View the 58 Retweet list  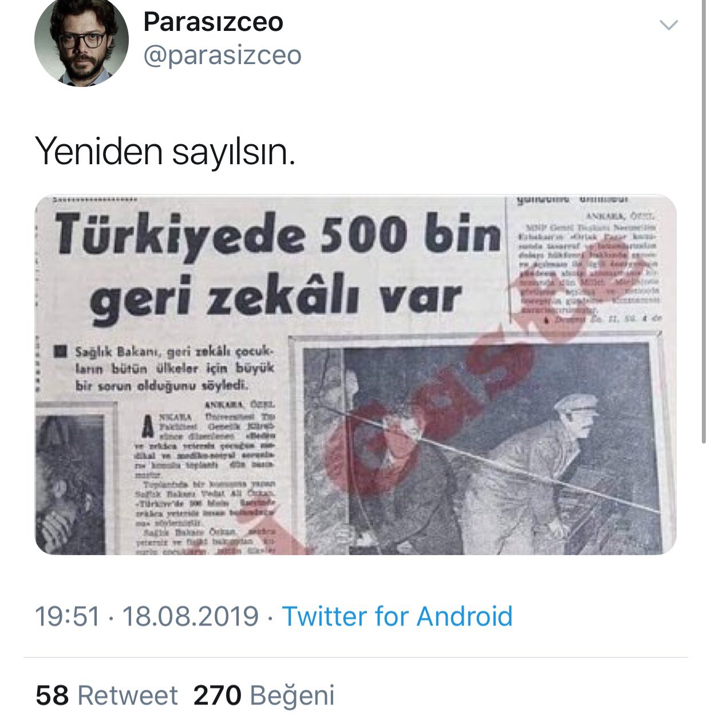[x=106, y=695]
